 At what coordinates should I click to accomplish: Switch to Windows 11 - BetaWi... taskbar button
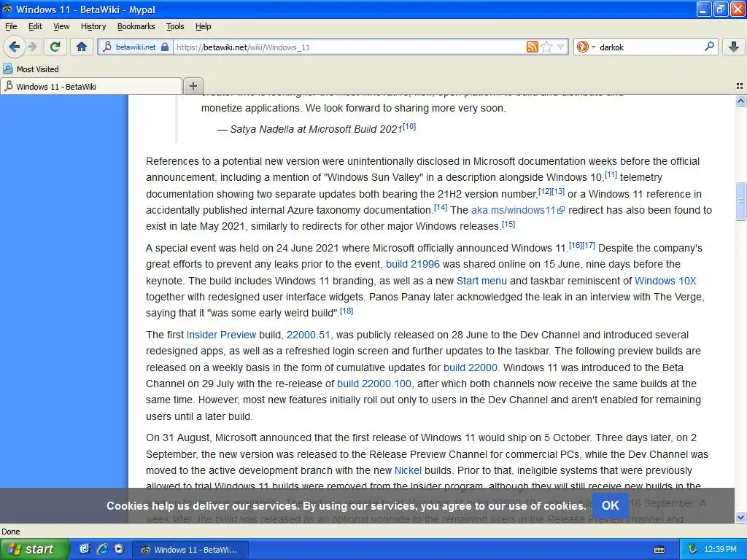[x=190, y=550]
